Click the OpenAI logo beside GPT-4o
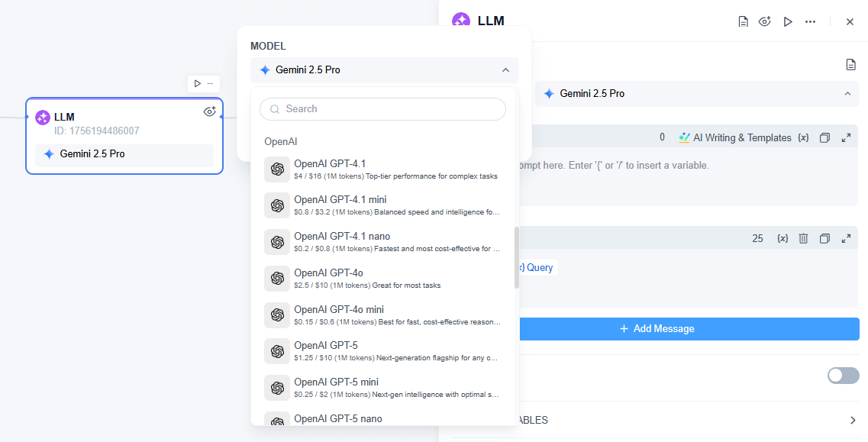Image resolution: width=868 pixels, height=442 pixels. point(277,279)
